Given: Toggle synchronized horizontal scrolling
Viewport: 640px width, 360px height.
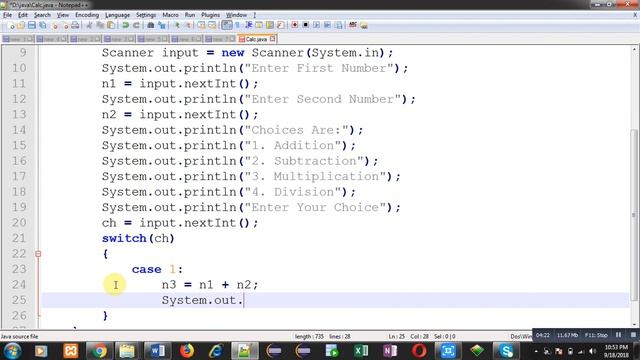Looking at the screenshot, I should click(212, 25).
